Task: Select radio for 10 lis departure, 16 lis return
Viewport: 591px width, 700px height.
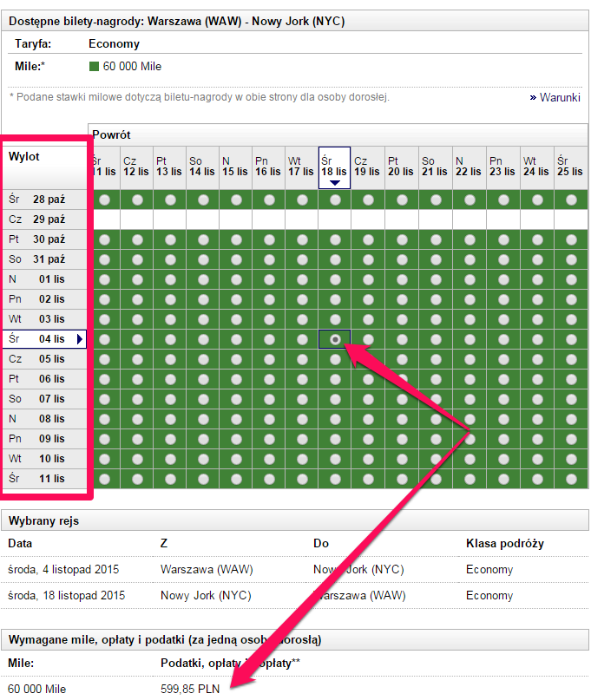Action: click(269, 460)
